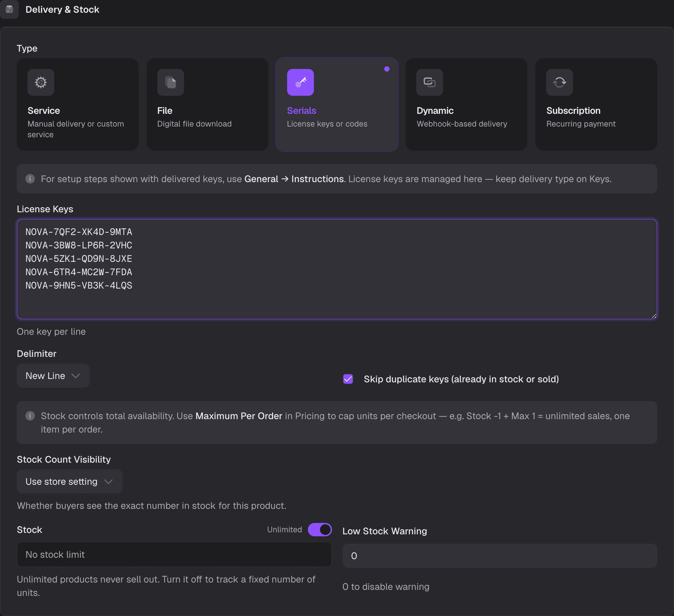Choose the File delivery type card
The image size is (674, 616).
(207, 104)
